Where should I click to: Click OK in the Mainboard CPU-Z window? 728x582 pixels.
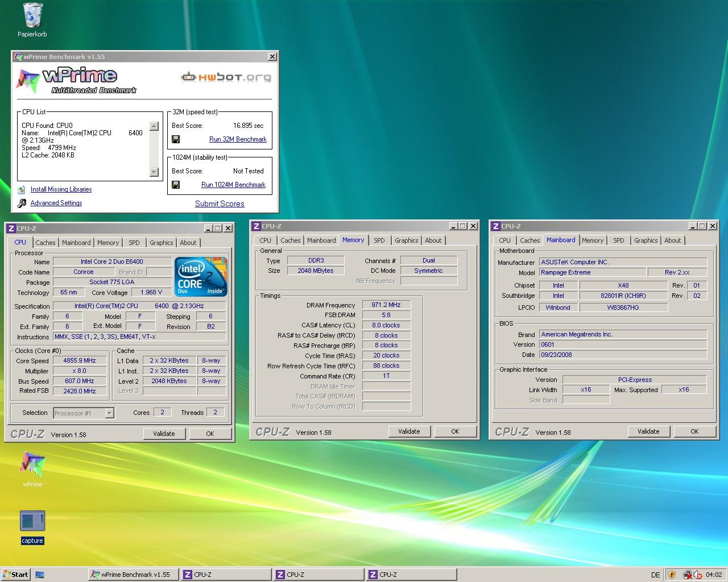pos(694,431)
